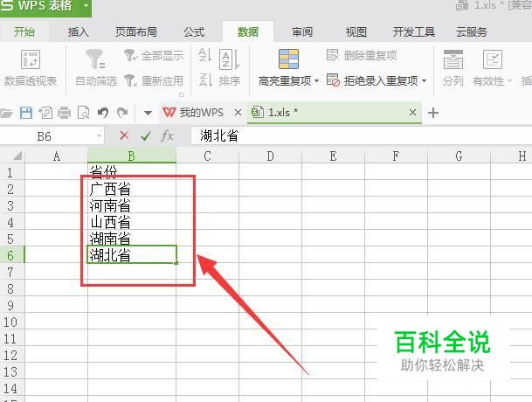Image resolution: width=532 pixels, height=402 pixels.
Task: Click the formula bar showing 湖北省
Action: pos(361,135)
